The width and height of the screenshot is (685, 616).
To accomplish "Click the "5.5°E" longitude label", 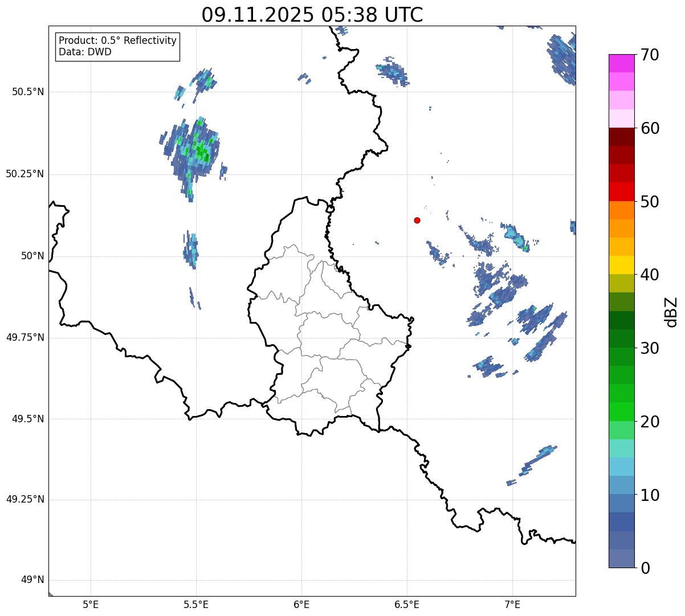I will (x=196, y=605).
